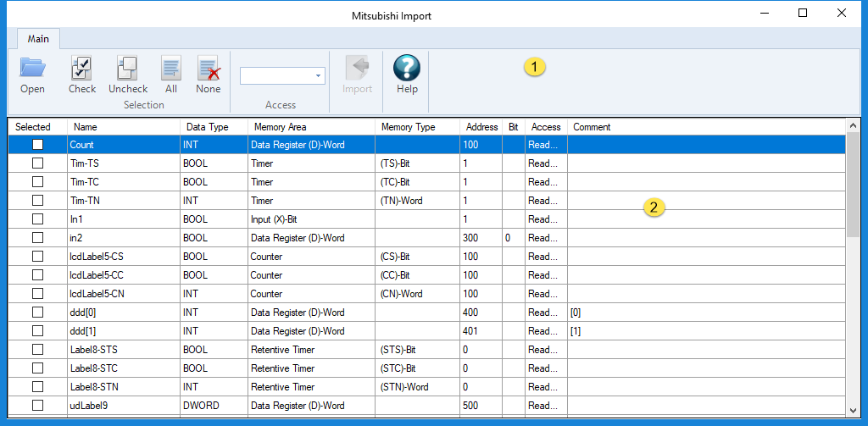Click the Label8-STC name cell
The height and width of the screenshot is (426, 868).
[124, 368]
